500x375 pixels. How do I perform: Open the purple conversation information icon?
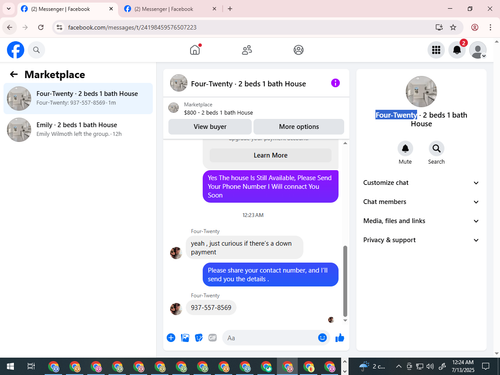[x=335, y=83]
